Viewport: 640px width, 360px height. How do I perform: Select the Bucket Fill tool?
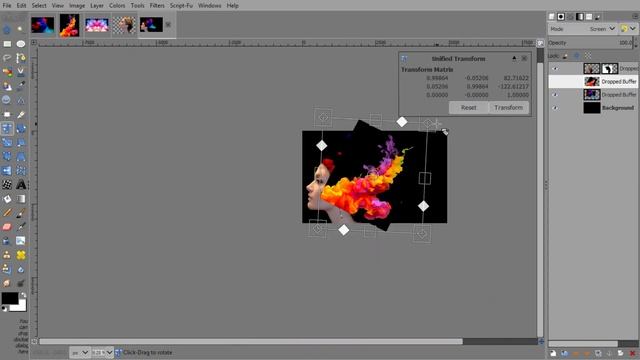pos(7,199)
